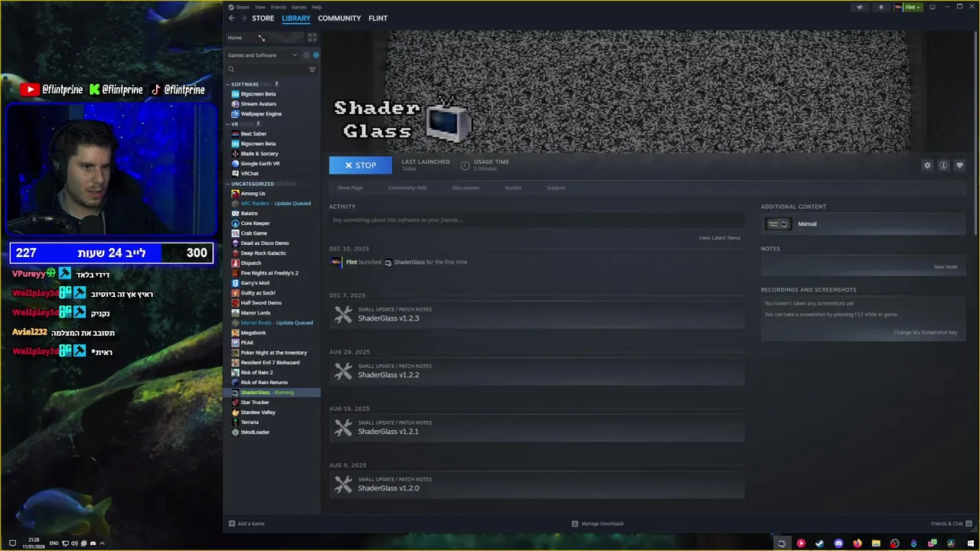Click View Latest News link

[x=720, y=238]
